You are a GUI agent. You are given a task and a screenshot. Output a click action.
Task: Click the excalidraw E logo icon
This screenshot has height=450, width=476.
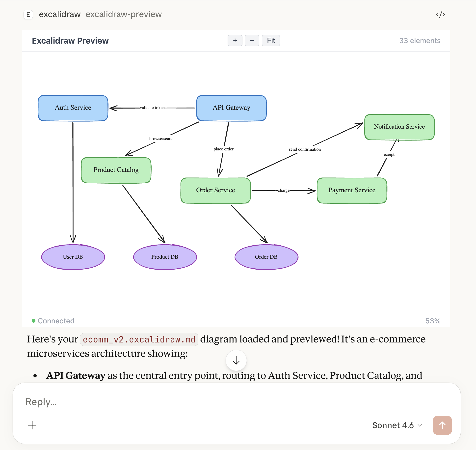28,15
